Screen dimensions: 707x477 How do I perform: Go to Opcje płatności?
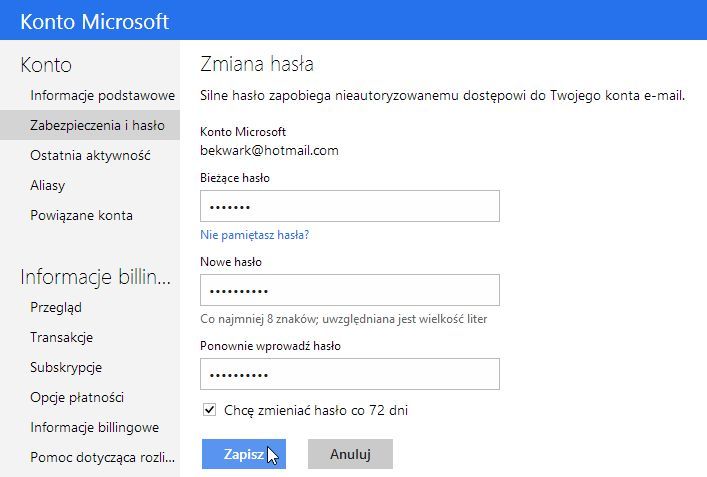(77, 397)
